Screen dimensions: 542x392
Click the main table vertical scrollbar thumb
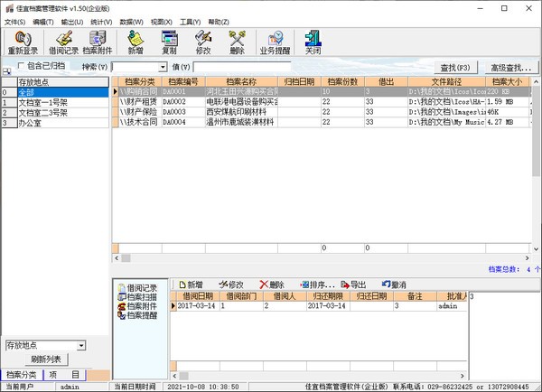point(536,131)
